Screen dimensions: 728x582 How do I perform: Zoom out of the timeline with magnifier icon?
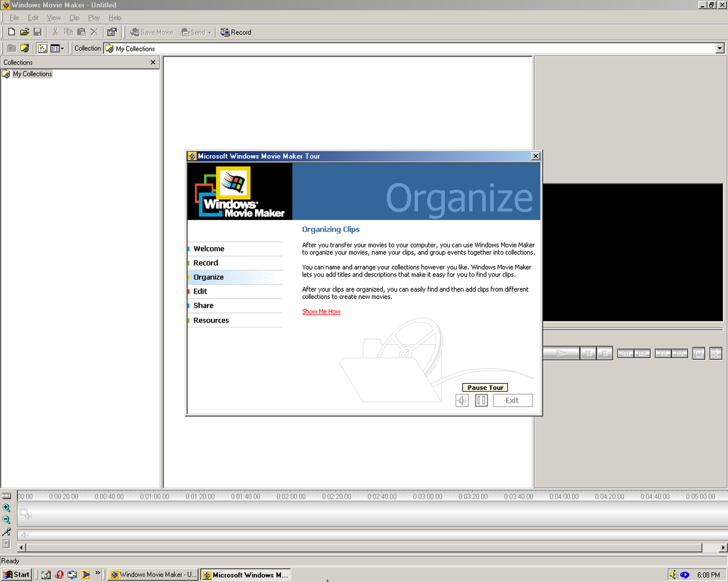(x=6, y=520)
